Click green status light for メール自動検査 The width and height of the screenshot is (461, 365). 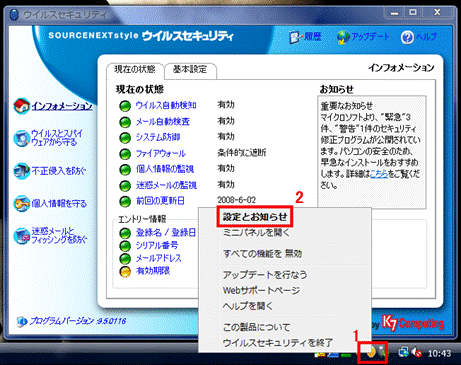click(125, 122)
